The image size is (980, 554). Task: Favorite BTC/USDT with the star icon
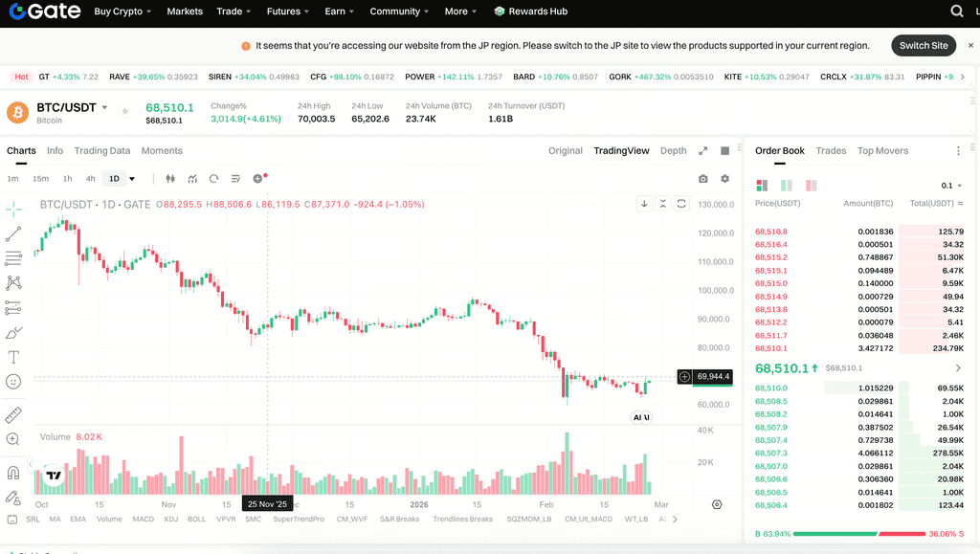[x=125, y=111]
